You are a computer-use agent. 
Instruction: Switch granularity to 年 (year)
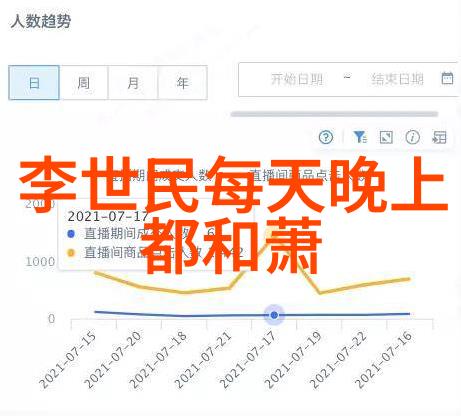[x=183, y=83]
